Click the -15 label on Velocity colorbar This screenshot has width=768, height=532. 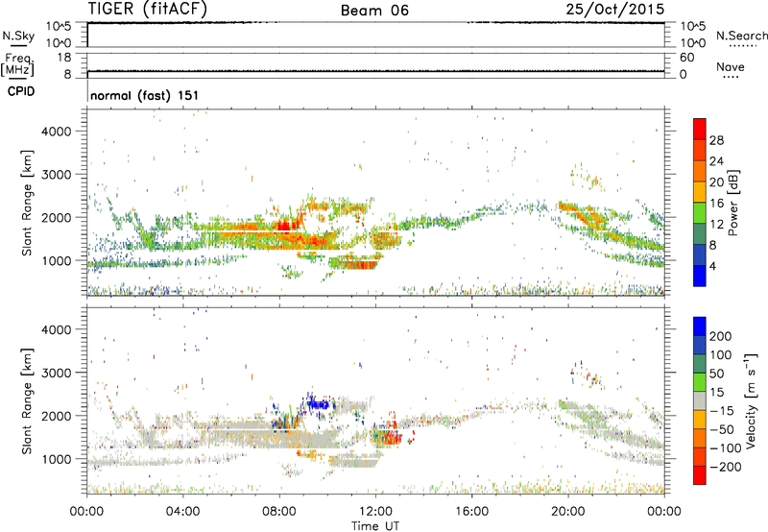[x=722, y=411]
